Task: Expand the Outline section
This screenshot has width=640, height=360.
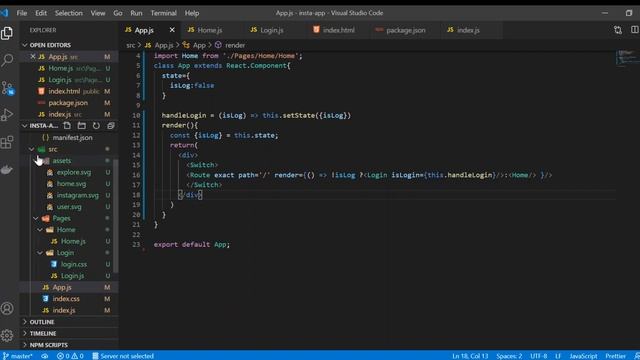Action: tap(69, 322)
